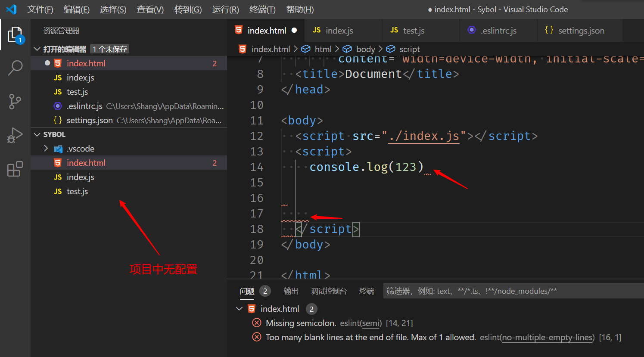
Task: Open the Source Control view icon
Action: [x=15, y=102]
